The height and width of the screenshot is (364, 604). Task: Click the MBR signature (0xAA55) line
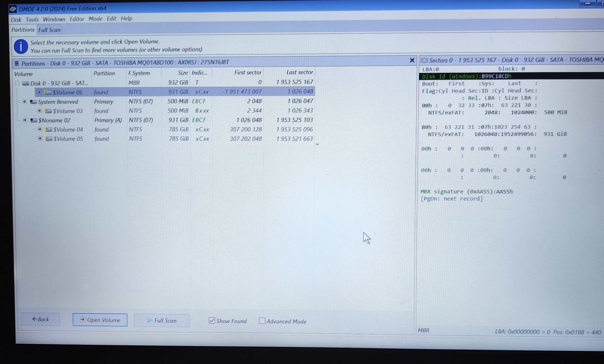coord(466,192)
